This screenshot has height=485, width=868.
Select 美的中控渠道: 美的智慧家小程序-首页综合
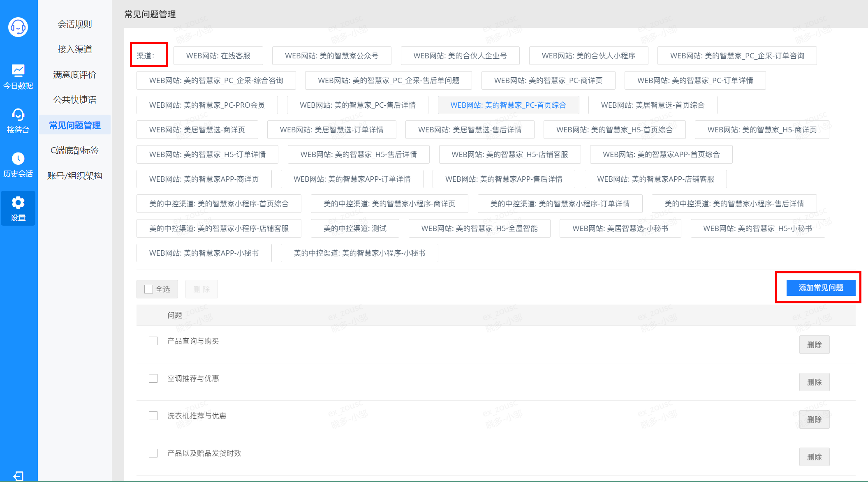coord(219,204)
